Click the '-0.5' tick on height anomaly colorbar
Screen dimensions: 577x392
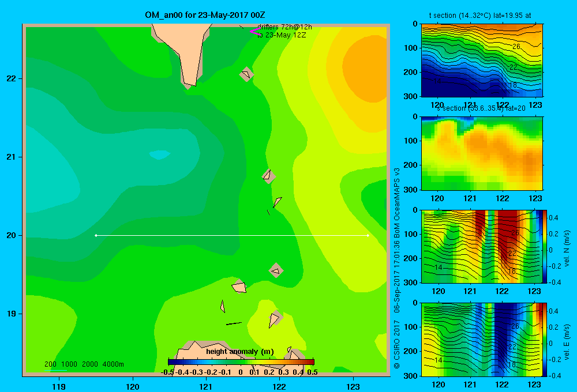pos(167,372)
